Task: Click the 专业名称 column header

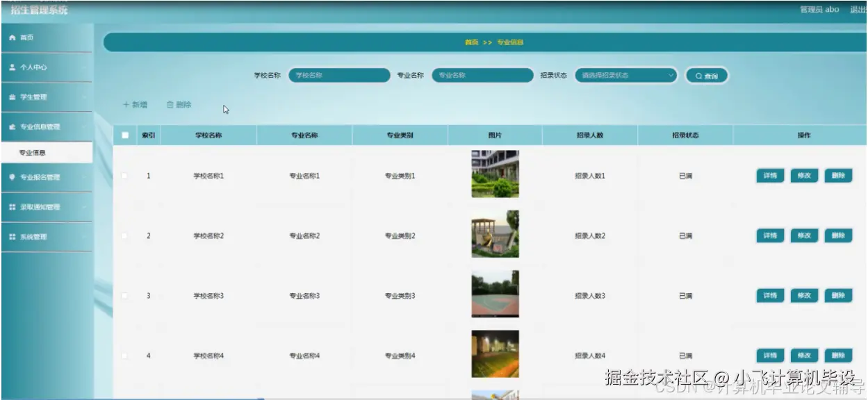Action: [304, 135]
